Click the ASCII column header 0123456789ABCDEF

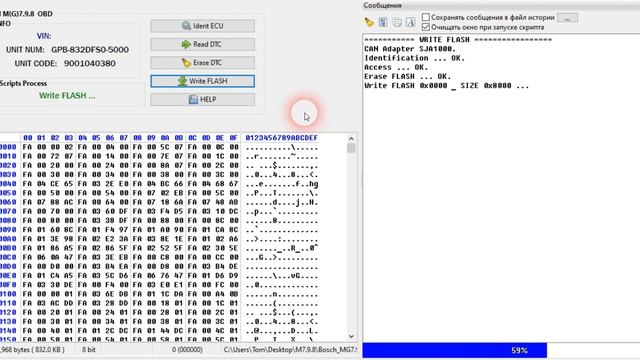tap(282, 138)
